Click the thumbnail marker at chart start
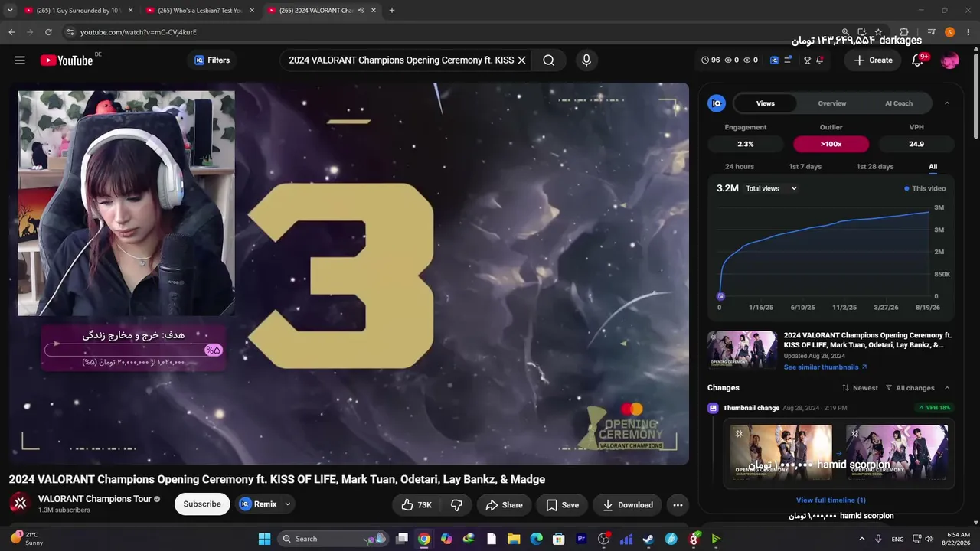 720,296
